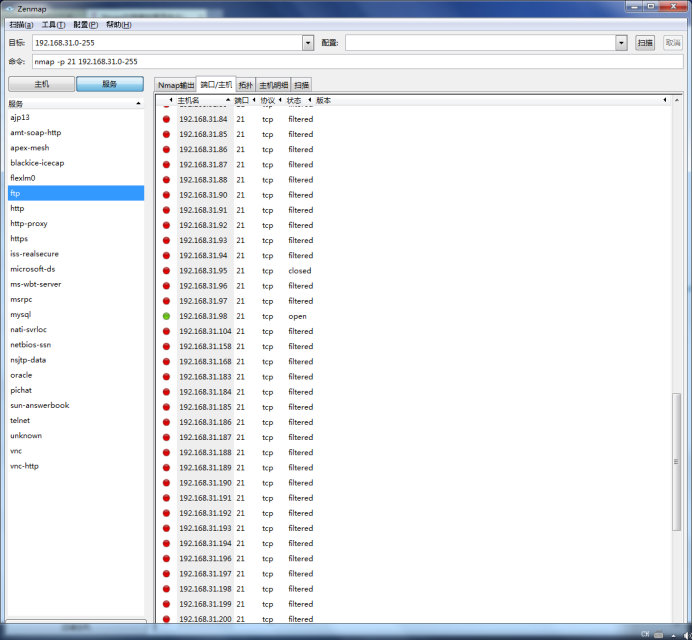Select the microsoft-ds service
This screenshot has width=693, height=641.
76,269
